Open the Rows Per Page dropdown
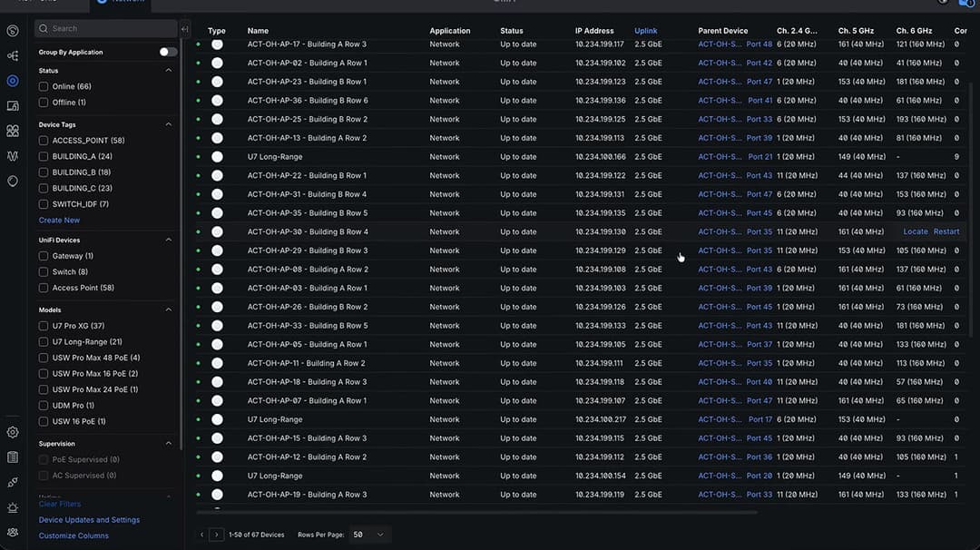The height and width of the screenshot is (550, 980). tap(368, 535)
